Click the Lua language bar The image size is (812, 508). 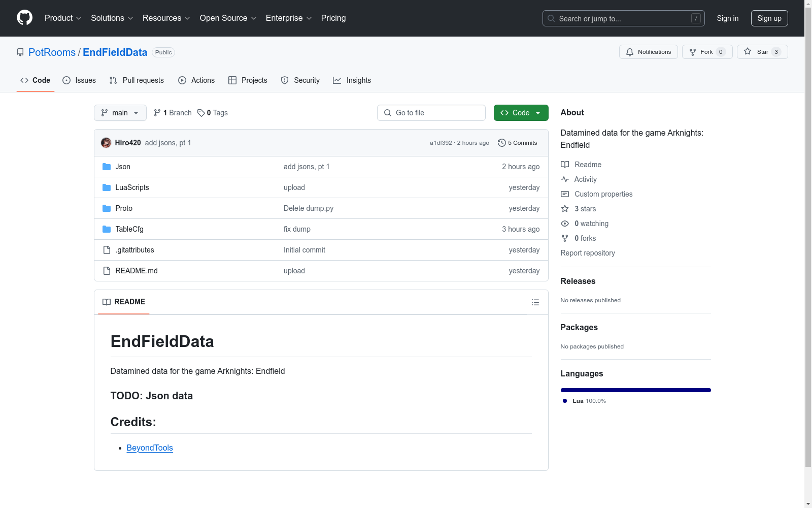pyautogui.click(x=636, y=390)
